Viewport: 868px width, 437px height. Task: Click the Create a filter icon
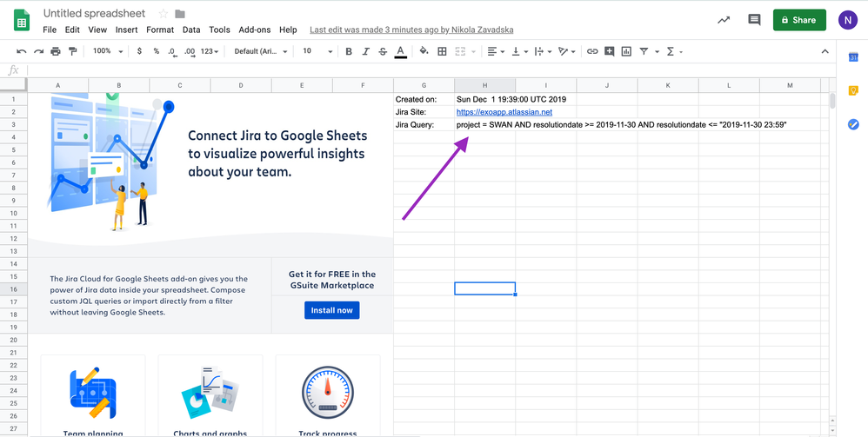point(644,51)
